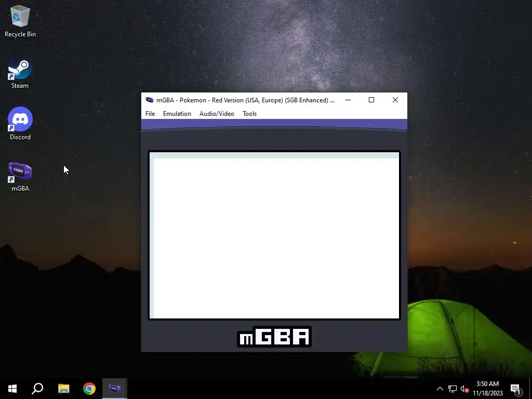Select the Steam desktop shortcut
532x399 pixels.
(x=20, y=74)
